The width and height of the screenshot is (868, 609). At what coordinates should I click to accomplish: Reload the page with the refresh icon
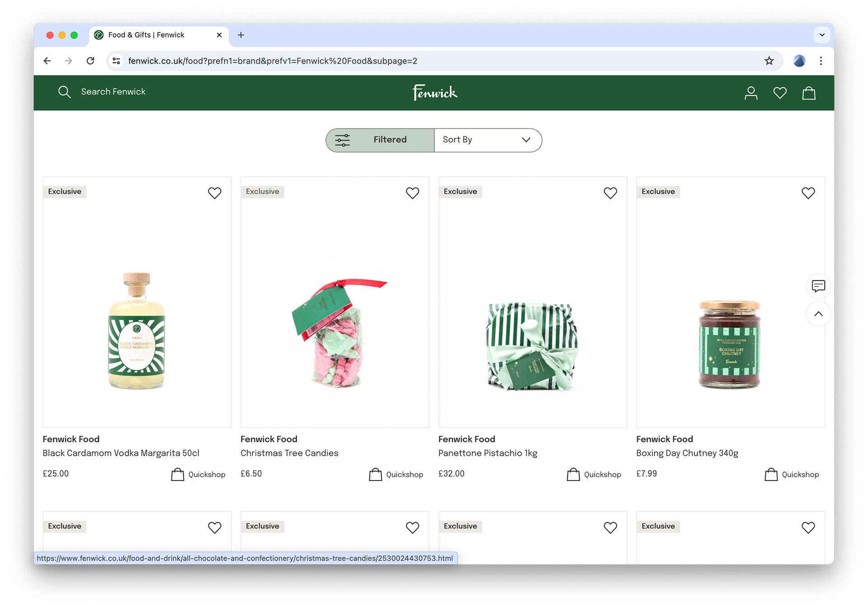click(x=90, y=61)
